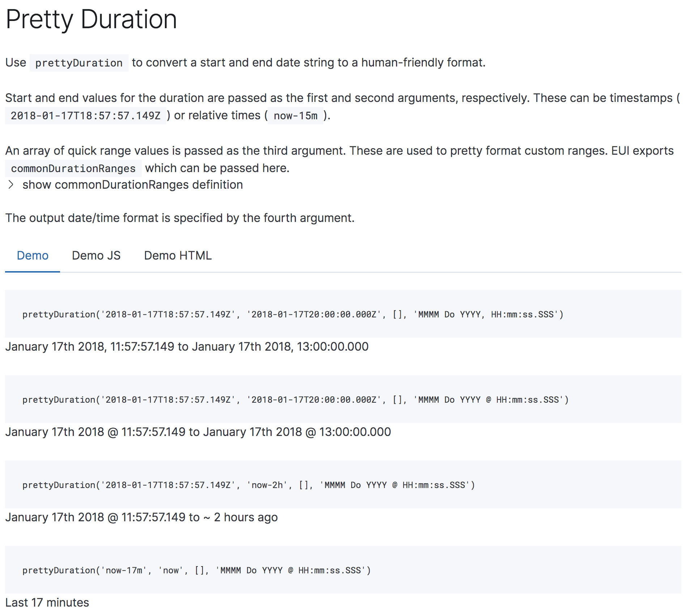Screen dimensions: 685x616
Task: Select the Demo HTML tab
Action: (178, 256)
